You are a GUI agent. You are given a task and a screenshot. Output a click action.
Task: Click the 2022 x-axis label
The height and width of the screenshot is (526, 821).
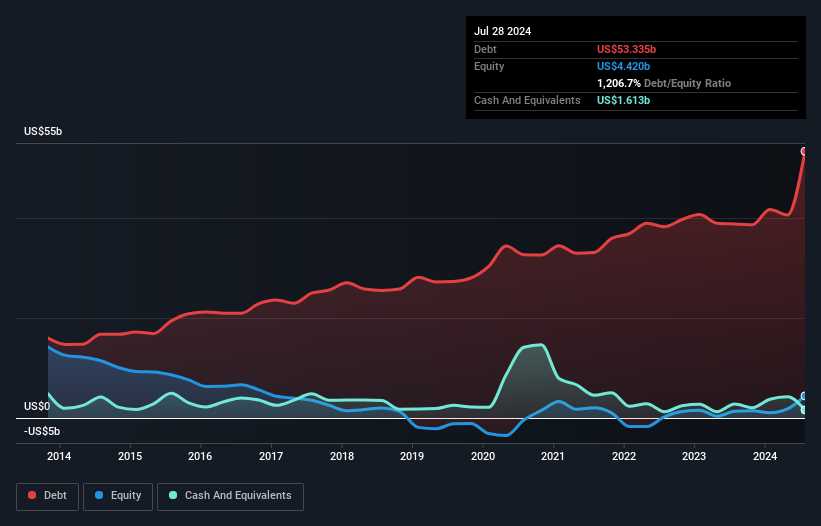(x=624, y=456)
